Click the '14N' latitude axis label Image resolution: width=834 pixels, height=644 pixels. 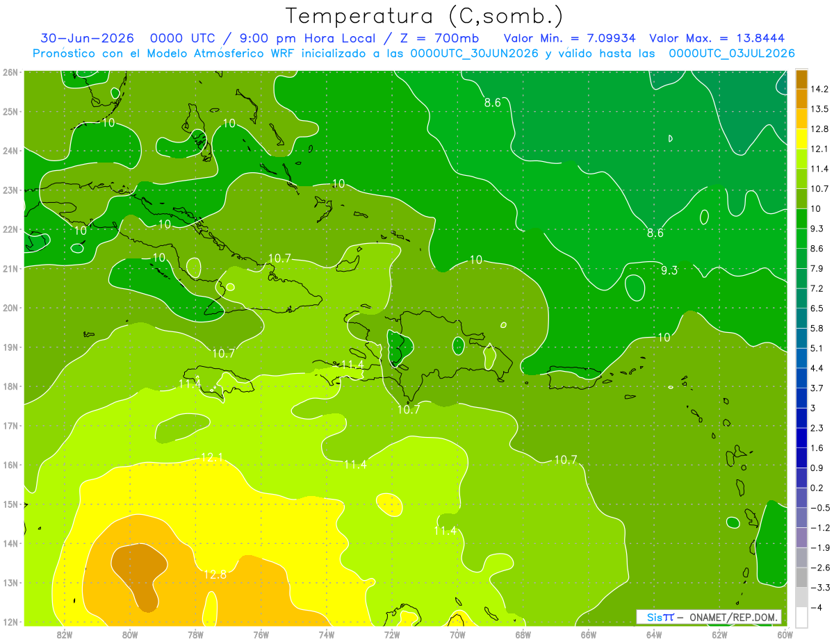(10, 543)
